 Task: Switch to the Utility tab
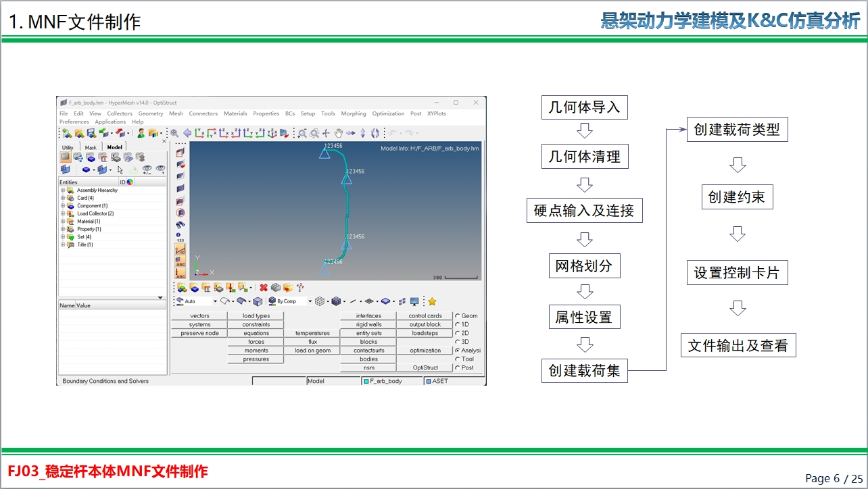(68, 147)
